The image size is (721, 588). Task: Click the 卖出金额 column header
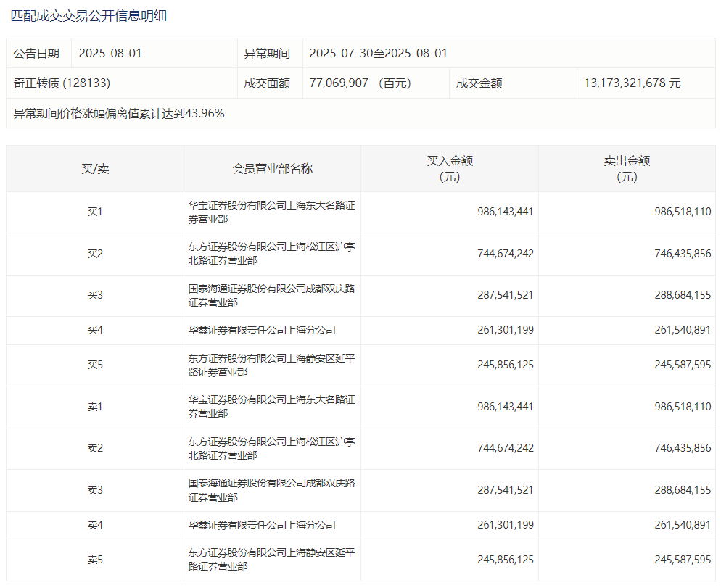click(627, 169)
